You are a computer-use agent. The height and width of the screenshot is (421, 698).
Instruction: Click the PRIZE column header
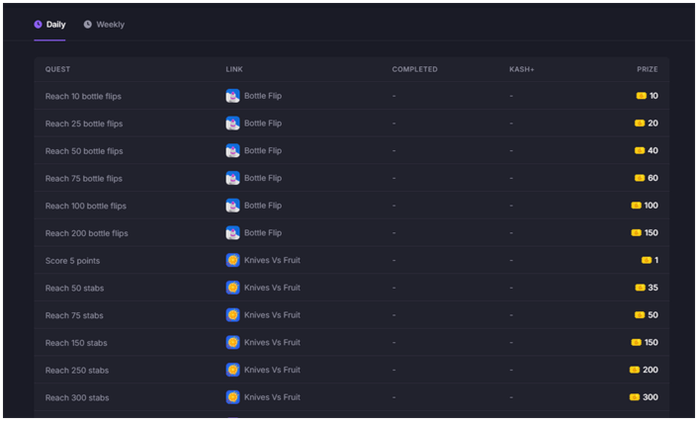647,69
